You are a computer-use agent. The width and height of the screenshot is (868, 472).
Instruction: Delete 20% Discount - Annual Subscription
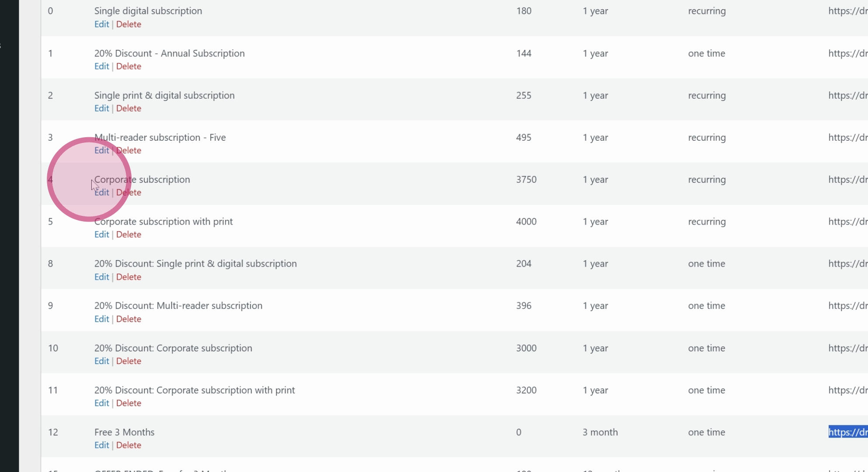(x=128, y=66)
